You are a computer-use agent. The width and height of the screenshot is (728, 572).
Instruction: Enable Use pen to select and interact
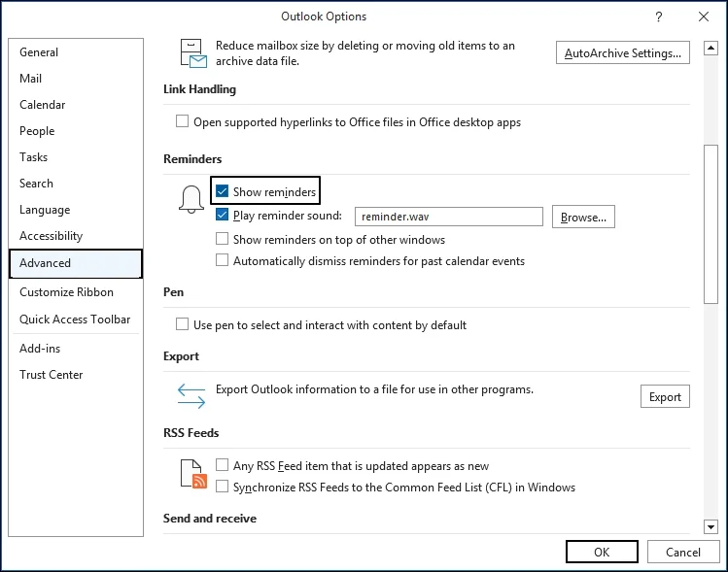coord(182,324)
